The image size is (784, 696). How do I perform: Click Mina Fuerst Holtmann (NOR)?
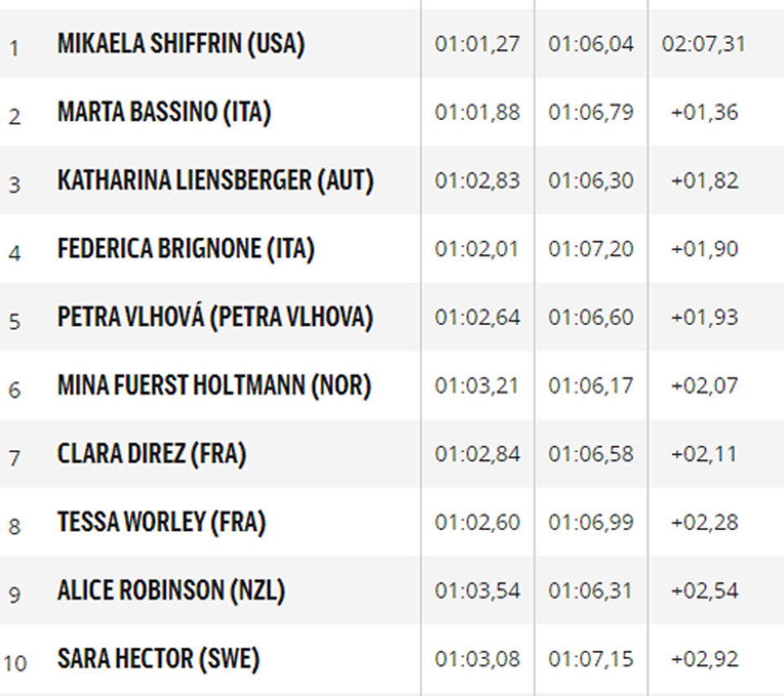215,386
